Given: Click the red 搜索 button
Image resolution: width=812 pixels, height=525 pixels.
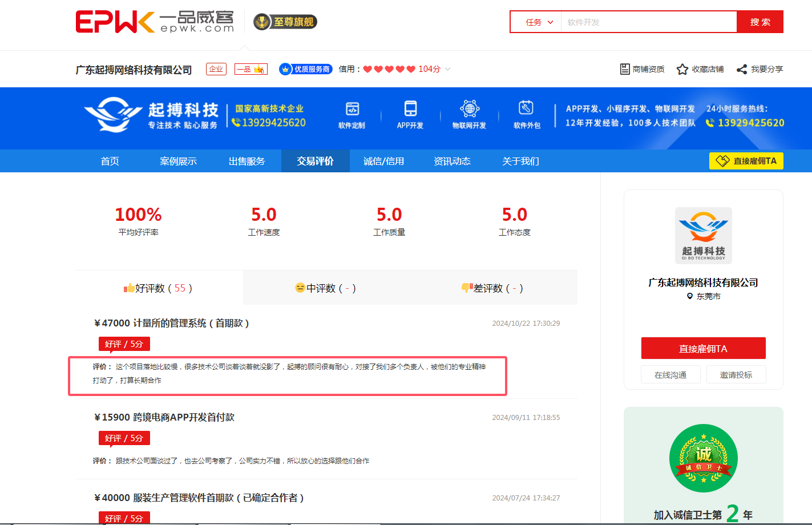Looking at the screenshot, I should point(760,22).
